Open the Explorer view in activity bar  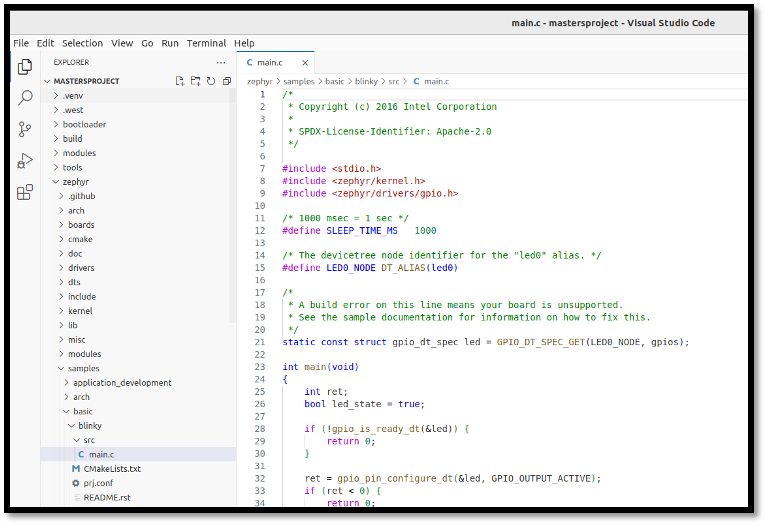(x=25, y=67)
